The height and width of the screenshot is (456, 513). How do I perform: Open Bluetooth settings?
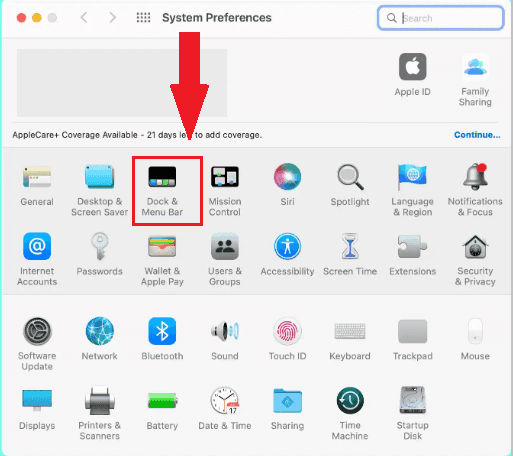pos(162,331)
